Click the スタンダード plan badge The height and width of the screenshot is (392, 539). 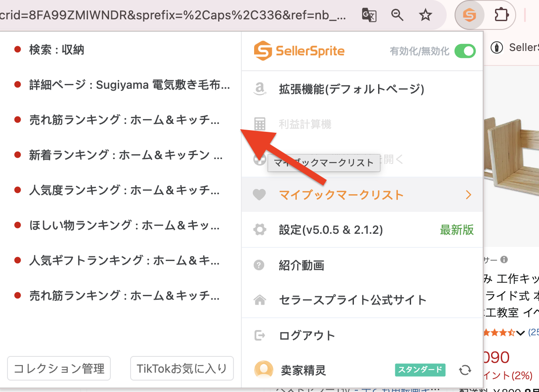coord(420,370)
